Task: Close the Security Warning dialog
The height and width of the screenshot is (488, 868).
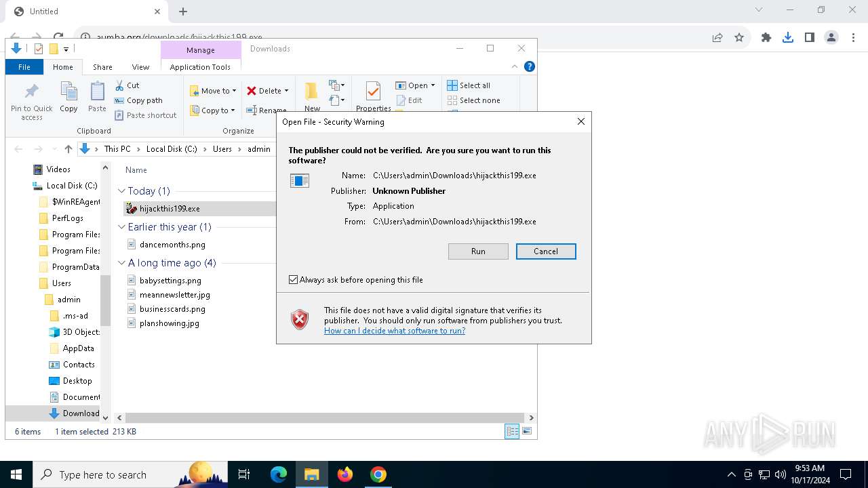Action: click(580, 121)
